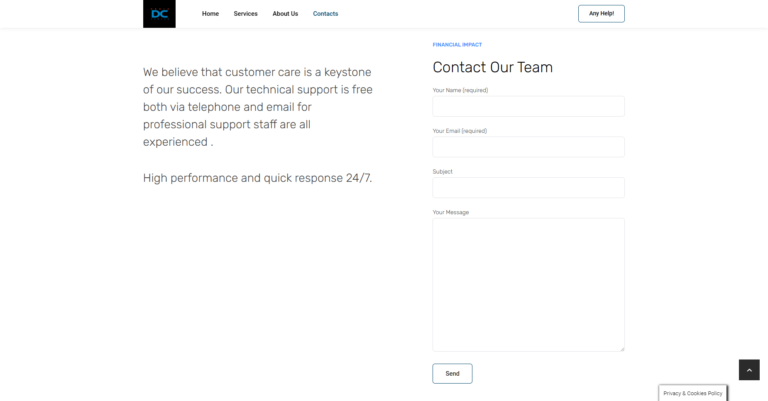Image resolution: width=768 pixels, height=401 pixels.
Task: Click the "Your Name (required)" label
Action: tap(460, 90)
